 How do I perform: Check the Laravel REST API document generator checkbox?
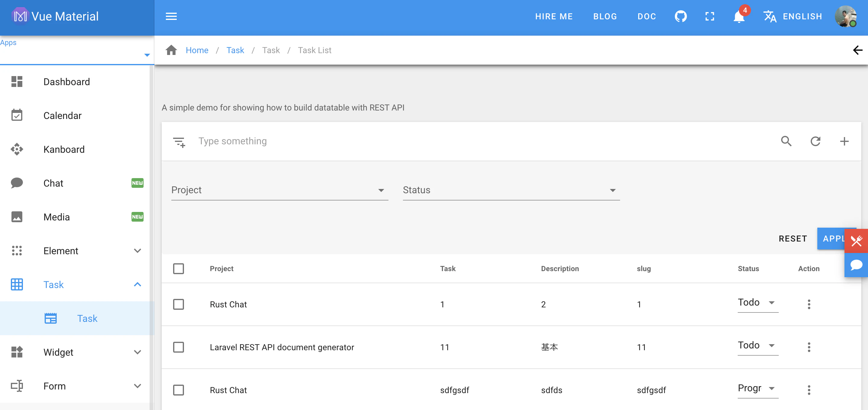[x=179, y=347]
